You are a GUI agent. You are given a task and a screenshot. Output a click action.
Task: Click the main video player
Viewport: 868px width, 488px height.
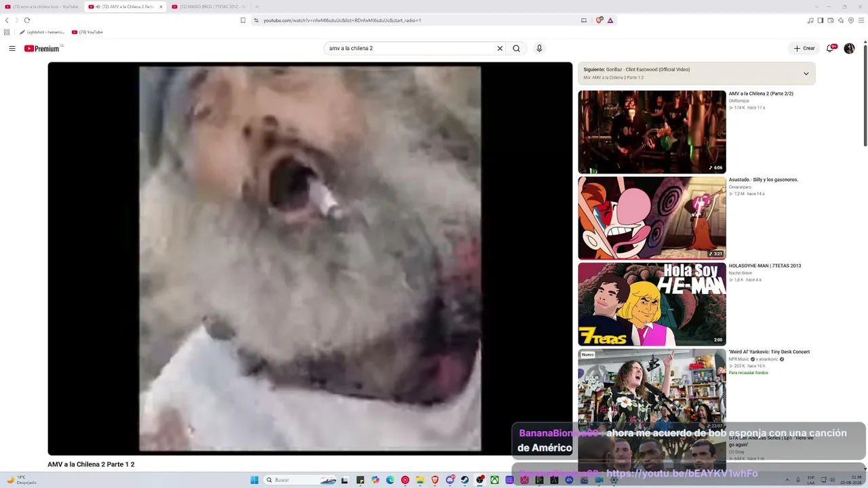pyautogui.click(x=310, y=258)
